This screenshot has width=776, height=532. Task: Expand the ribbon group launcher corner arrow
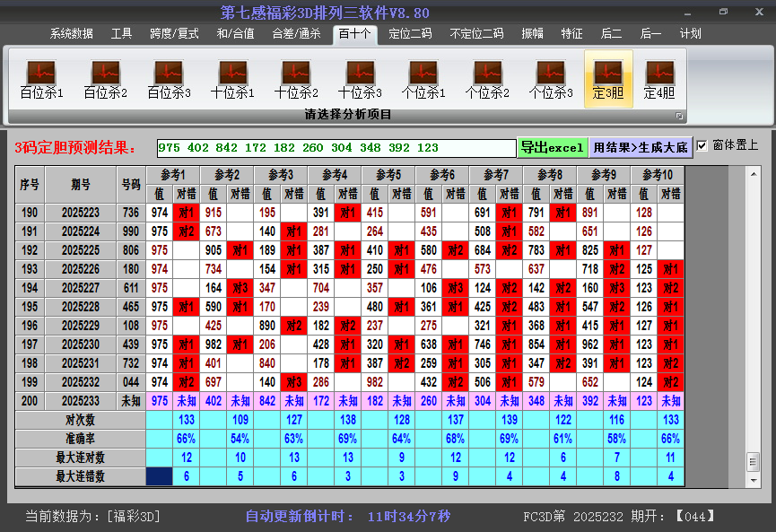679,116
